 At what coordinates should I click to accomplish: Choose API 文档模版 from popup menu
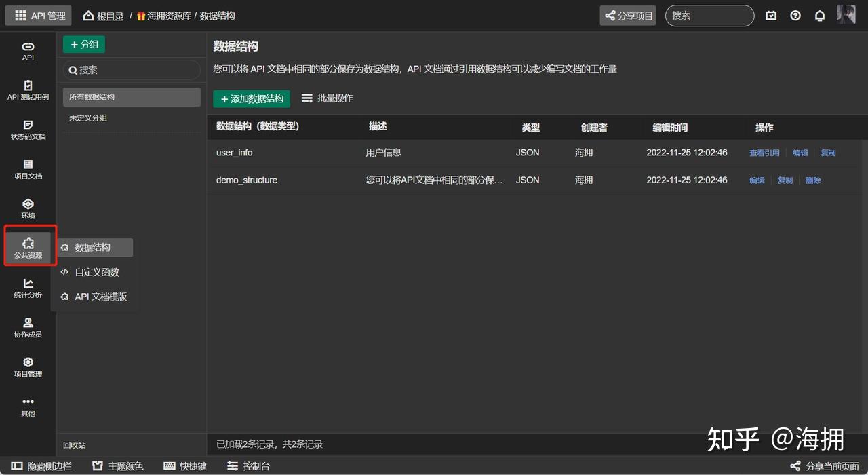(94, 297)
